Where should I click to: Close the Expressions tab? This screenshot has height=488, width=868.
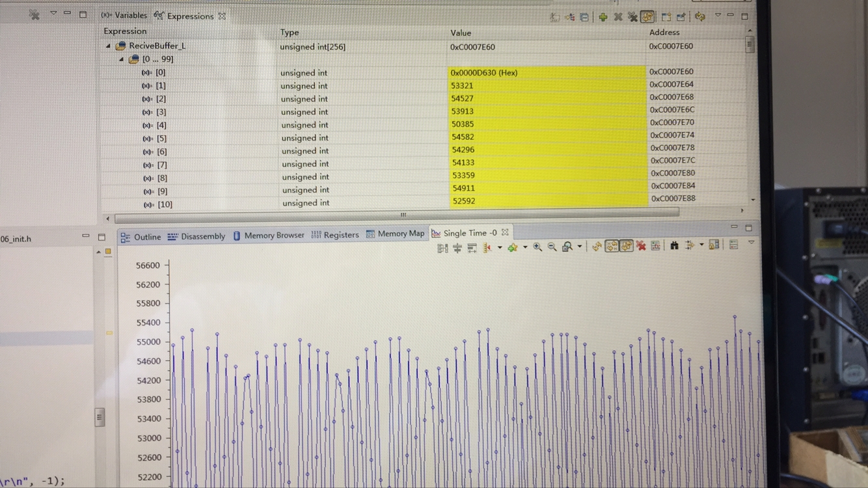[222, 16]
